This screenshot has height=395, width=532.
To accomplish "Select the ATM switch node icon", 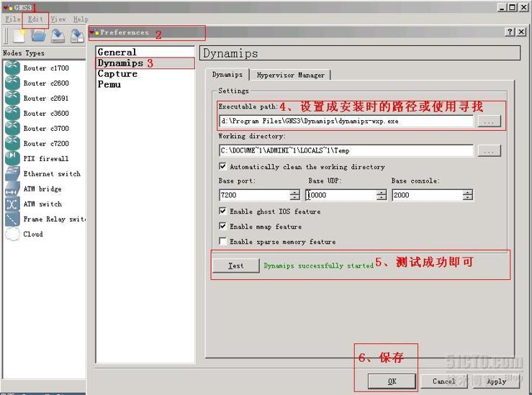I will click(x=12, y=204).
